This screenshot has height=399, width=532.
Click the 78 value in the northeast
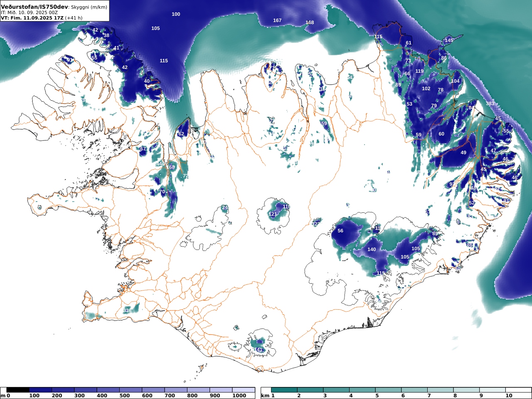point(441,90)
